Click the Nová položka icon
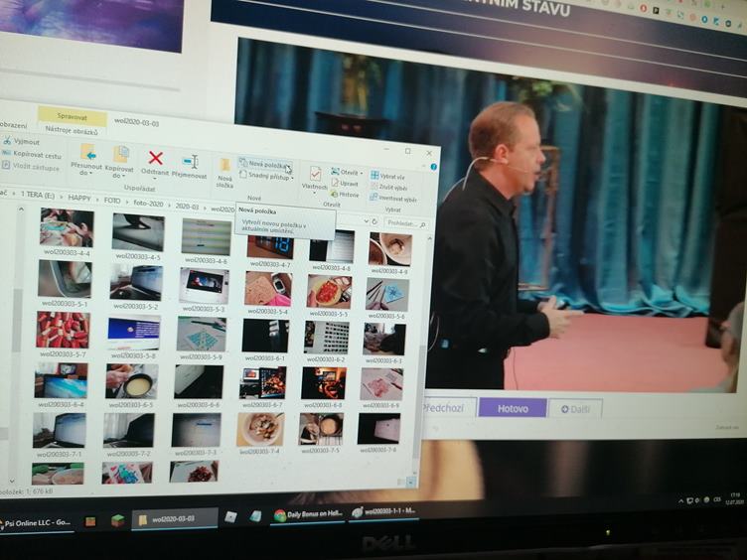This screenshot has width=747, height=560. coord(243,163)
